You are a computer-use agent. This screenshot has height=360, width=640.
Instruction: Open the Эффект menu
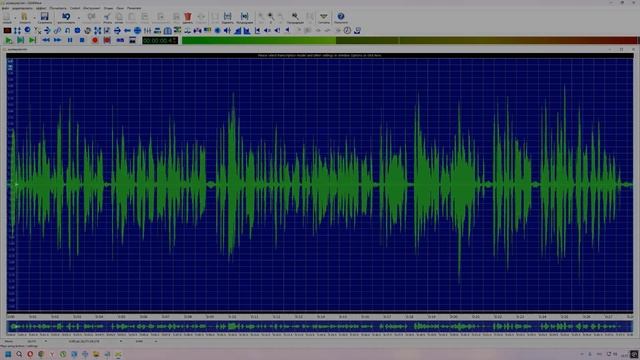tap(41, 8)
